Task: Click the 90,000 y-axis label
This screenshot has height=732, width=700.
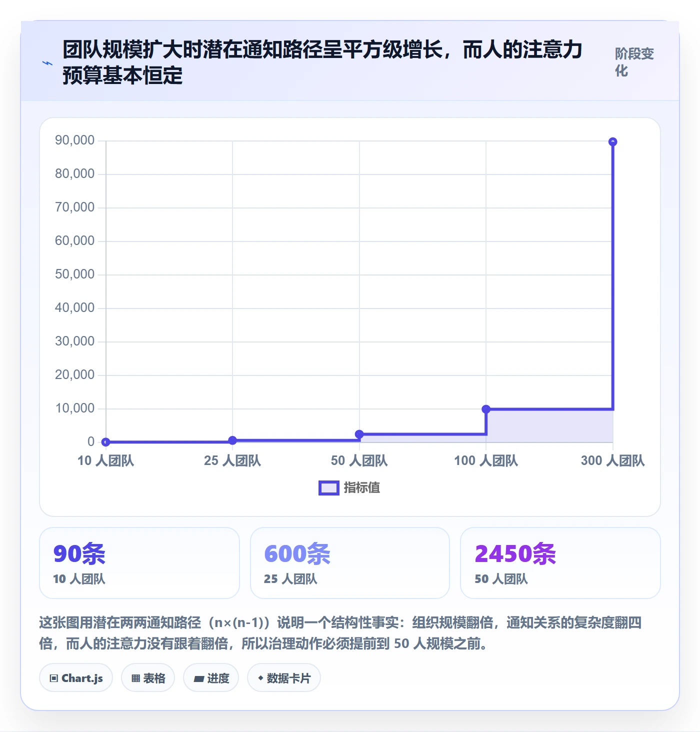Action: pyautogui.click(x=75, y=140)
